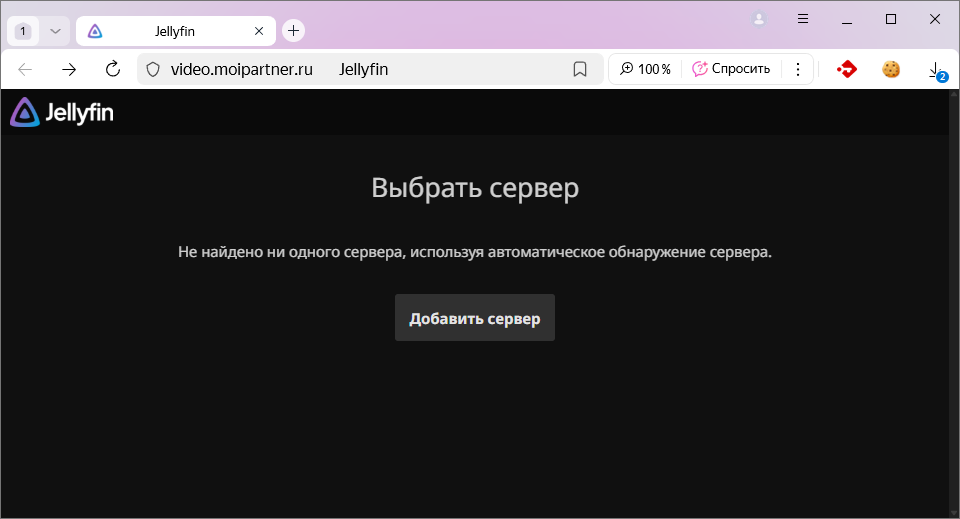Open a new tab with plus button
This screenshot has width=960, height=519.
[x=293, y=31]
